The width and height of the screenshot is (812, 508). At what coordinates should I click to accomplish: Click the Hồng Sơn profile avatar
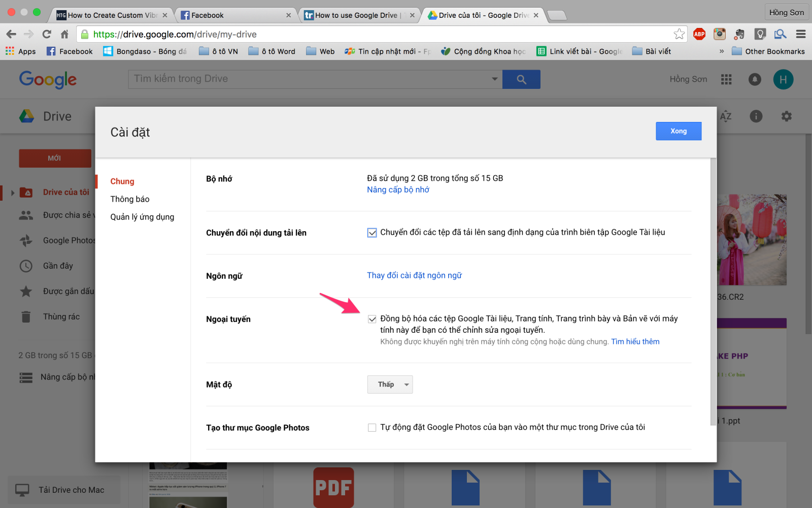coord(783,79)
